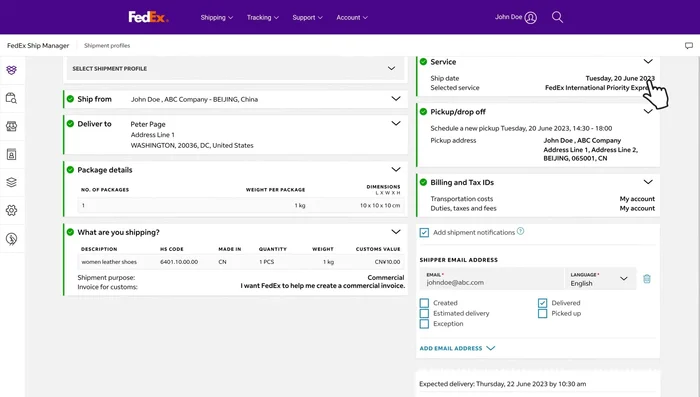Enable the Created notification checkbox

coord(424,303)
